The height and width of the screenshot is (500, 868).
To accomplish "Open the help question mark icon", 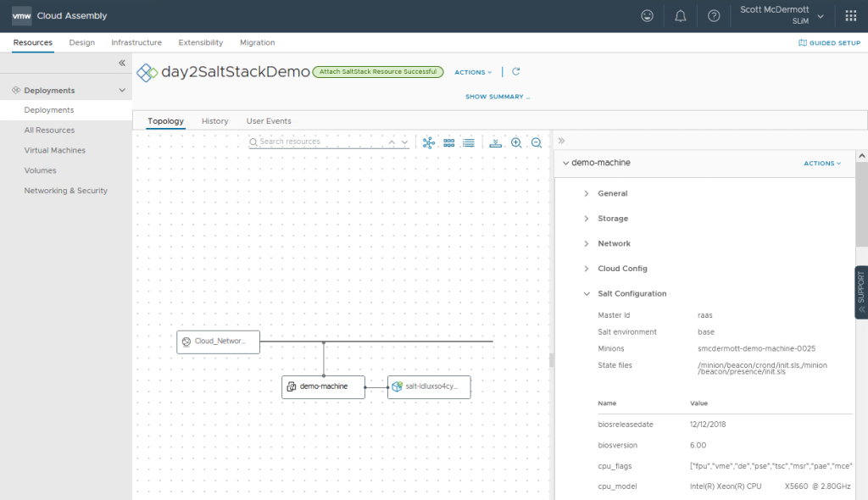I will pos(714,16).
